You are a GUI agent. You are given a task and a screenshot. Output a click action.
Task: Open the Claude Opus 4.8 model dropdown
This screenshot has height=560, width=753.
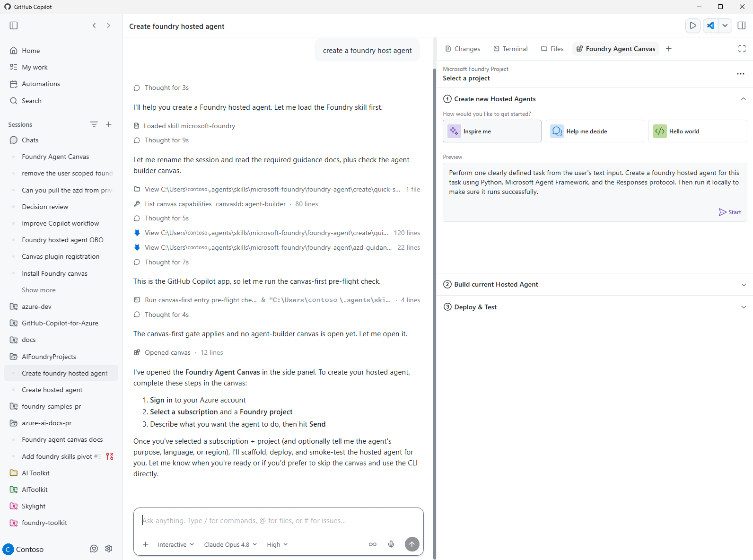click(230, 544)
